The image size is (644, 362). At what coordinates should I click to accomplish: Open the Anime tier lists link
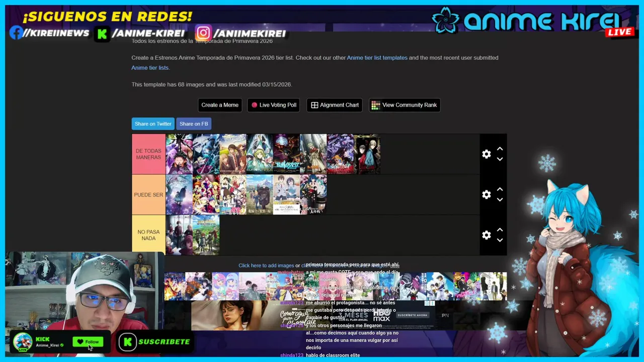(x=150, y=68)
